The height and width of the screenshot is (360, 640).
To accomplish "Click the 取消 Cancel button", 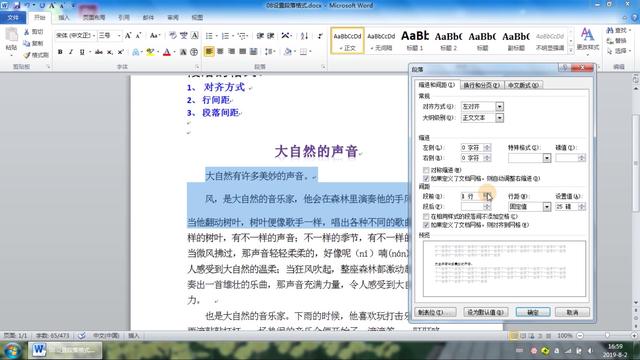I will point(572,312).
